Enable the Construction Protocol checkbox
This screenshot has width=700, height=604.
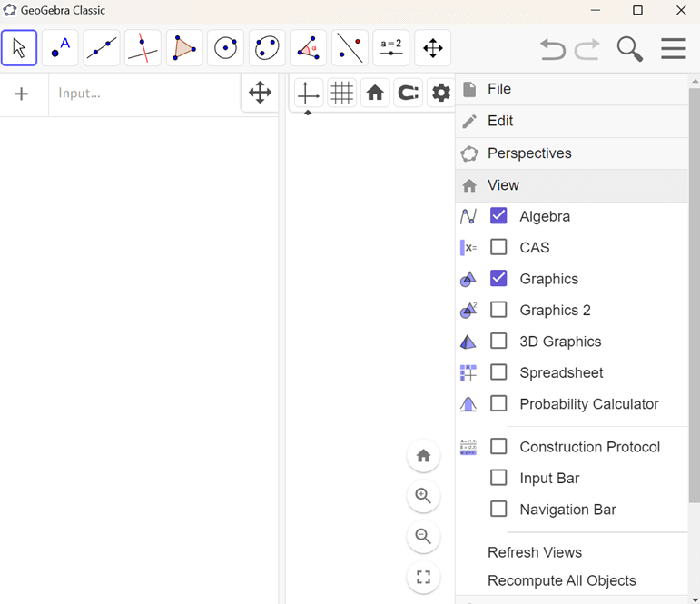click(x=498, y=446)
